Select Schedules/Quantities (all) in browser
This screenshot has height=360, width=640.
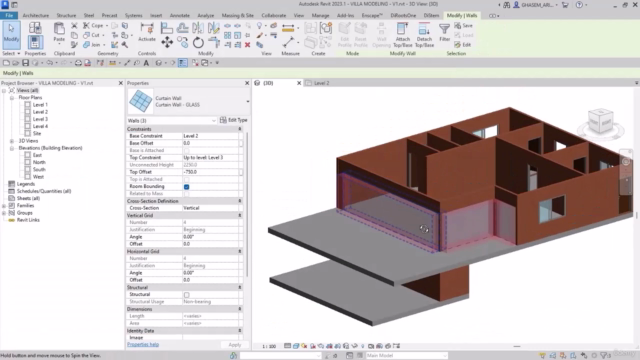44,191
